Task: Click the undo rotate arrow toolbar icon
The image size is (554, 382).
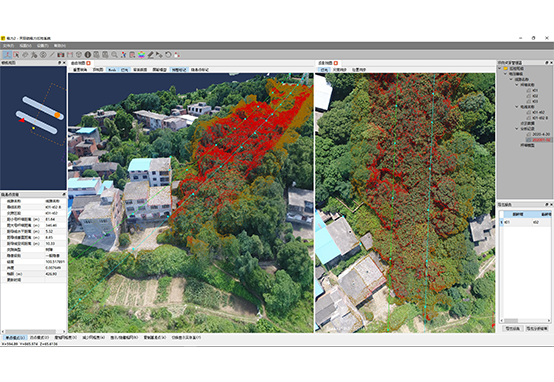Action: click(x=168, y=55)
